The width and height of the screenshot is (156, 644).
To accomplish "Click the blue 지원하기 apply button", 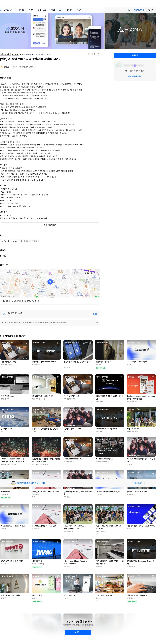I will (135, 55).
